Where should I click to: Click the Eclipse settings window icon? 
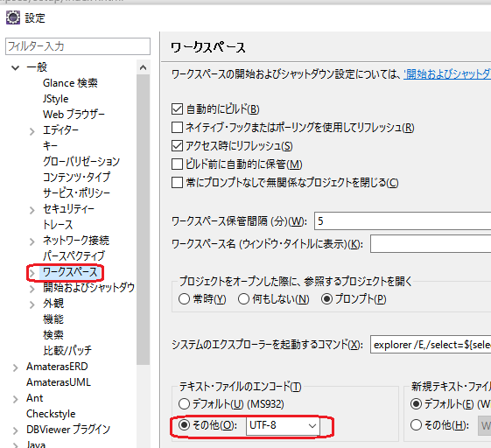pyautogui.click(x=13, y=17)
